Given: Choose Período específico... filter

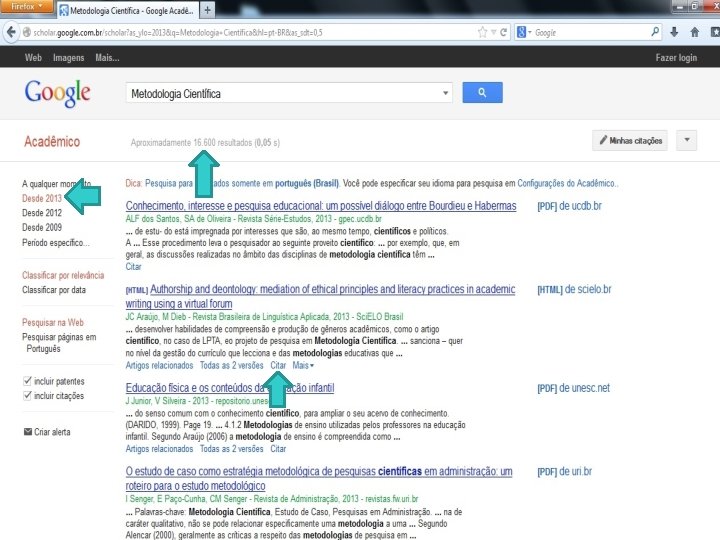Looking at the screenshot, I should 56,242.
